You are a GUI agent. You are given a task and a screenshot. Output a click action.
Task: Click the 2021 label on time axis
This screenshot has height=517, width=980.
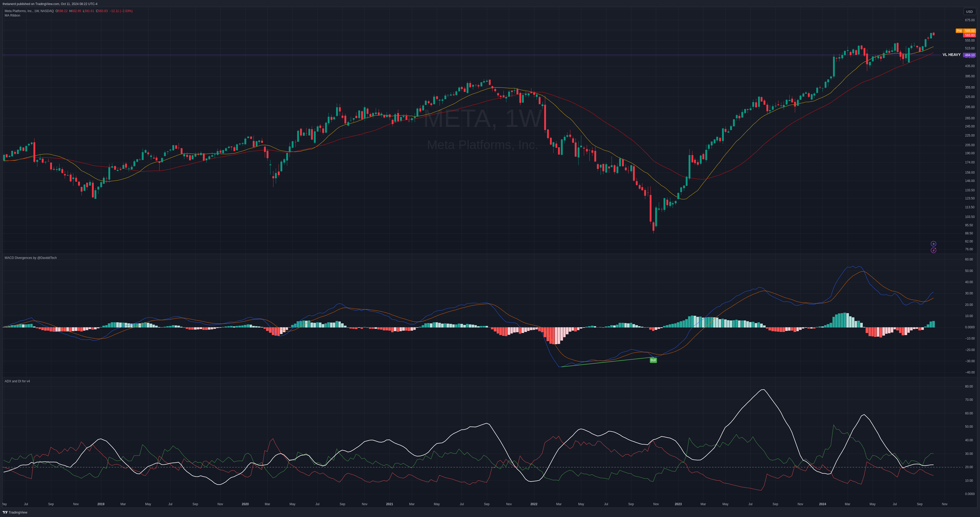tap(390, 504)
